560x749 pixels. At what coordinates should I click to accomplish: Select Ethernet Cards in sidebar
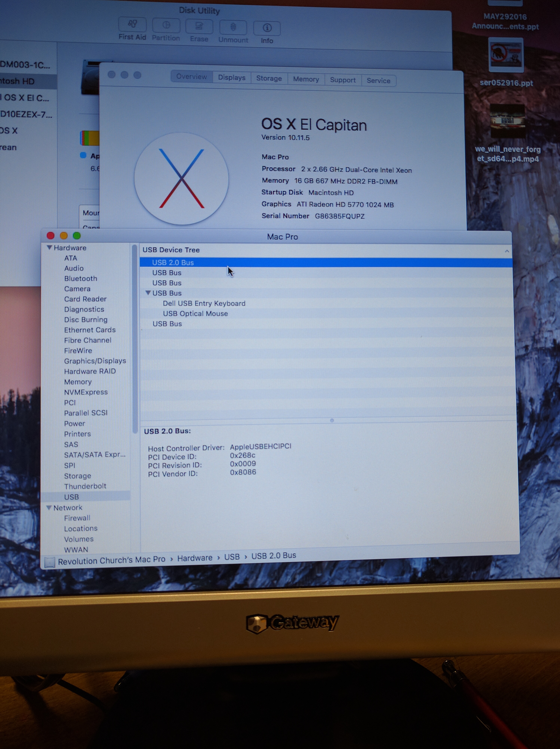(90, 330)
